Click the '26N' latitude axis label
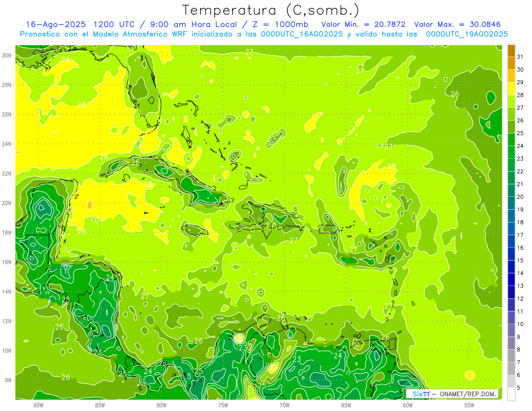The width and height of the screenshot is (532, 411). click(x=7, y=114)
